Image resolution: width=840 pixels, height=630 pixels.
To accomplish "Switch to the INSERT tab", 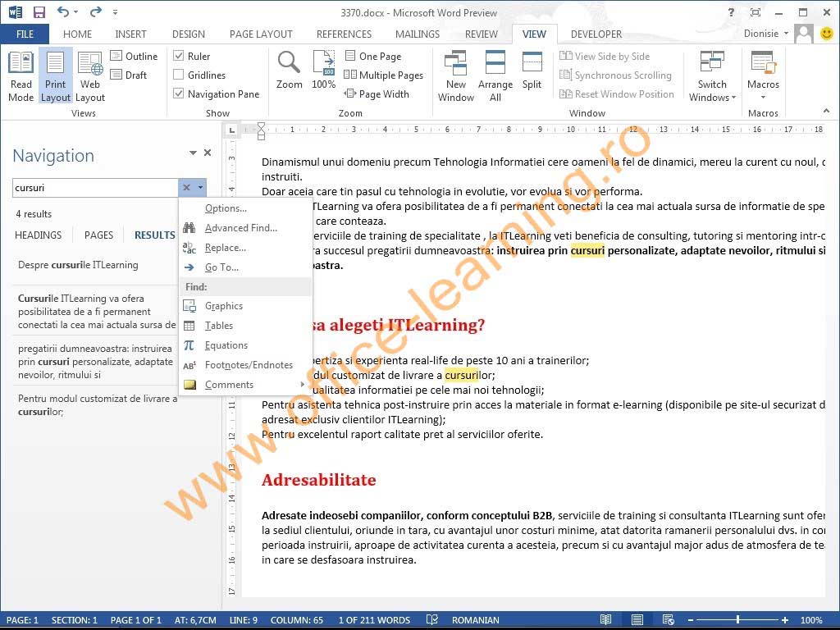I will coord(130,34).
